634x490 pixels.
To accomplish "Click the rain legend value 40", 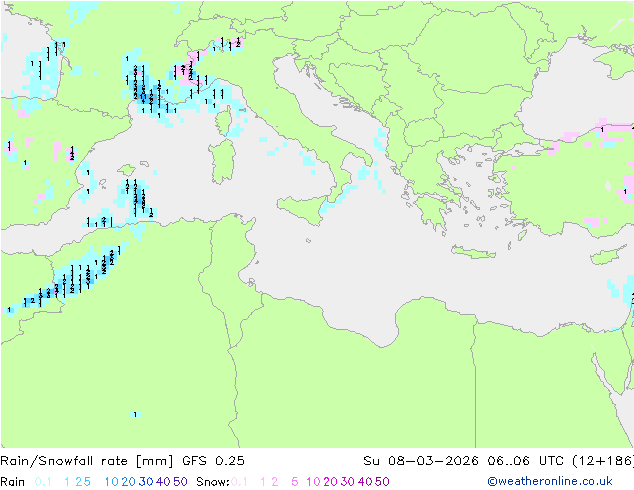I will coord(163,482).
